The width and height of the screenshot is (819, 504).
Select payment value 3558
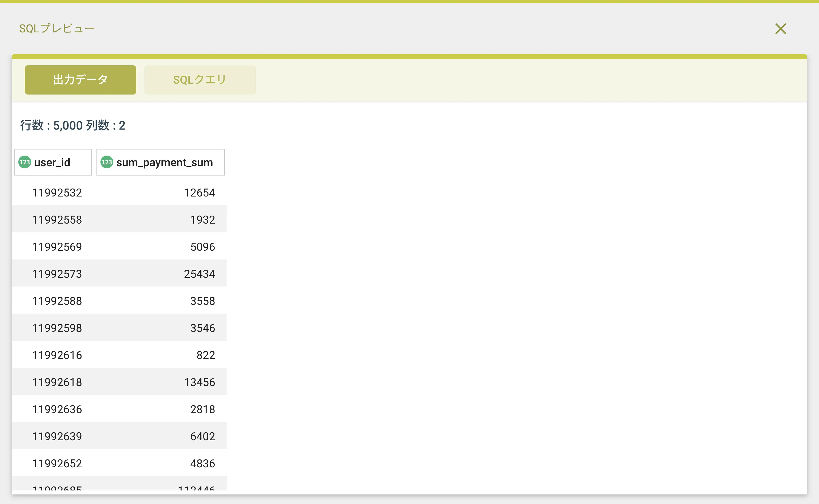(x=202, y=301)
